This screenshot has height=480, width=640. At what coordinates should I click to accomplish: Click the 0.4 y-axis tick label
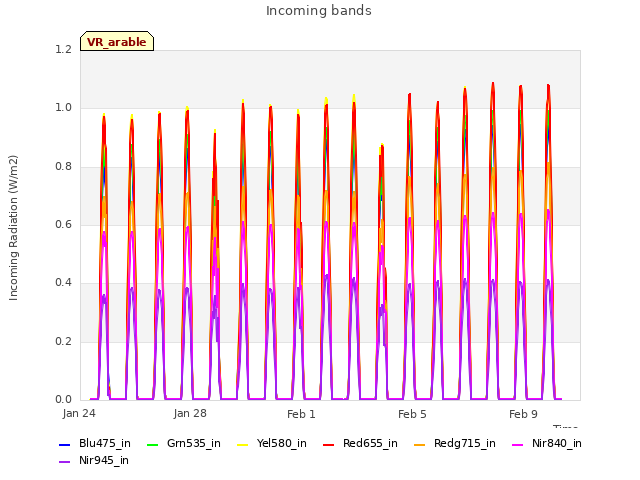click(x=63, y=282)
